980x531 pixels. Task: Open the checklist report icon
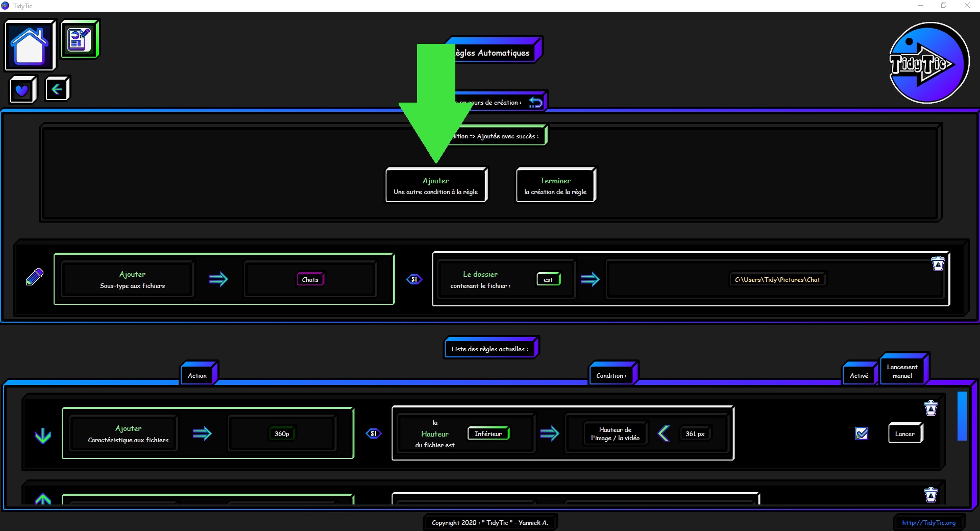tap(80, 39)
